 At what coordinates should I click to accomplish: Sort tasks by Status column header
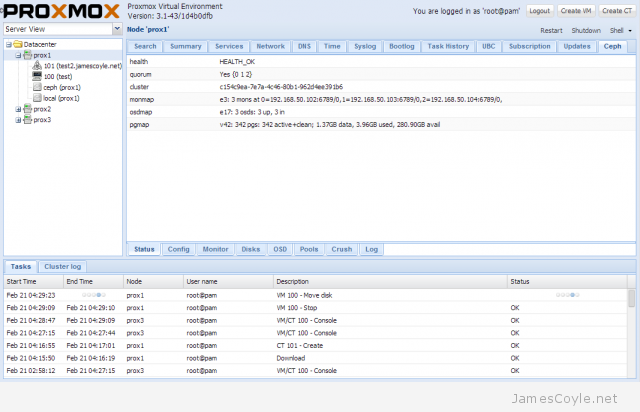pyautogui.click(x=567, y=282)
